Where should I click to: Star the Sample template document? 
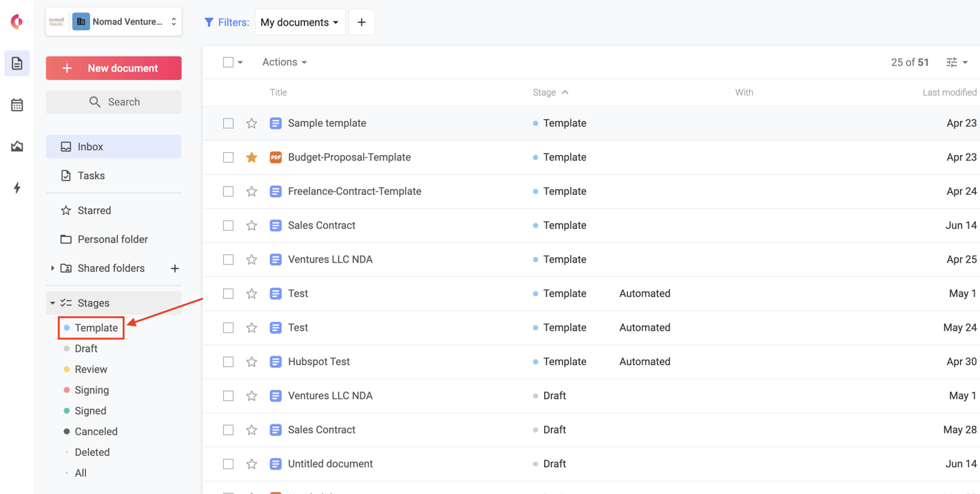tap(251, 123)
